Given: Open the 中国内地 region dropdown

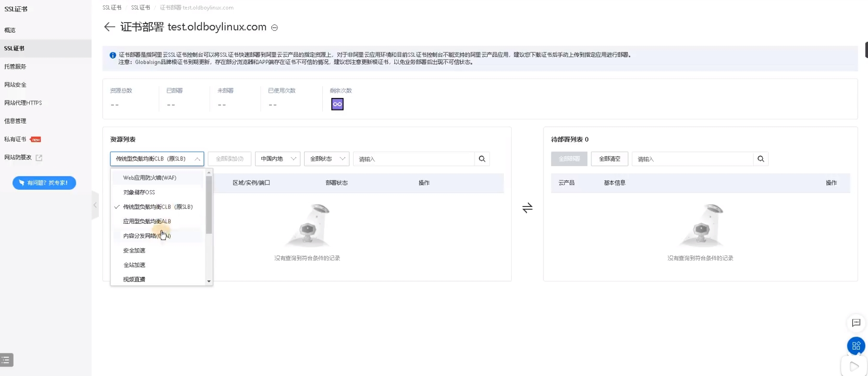Looking at the screenshot, I should (x=278, y=159).
